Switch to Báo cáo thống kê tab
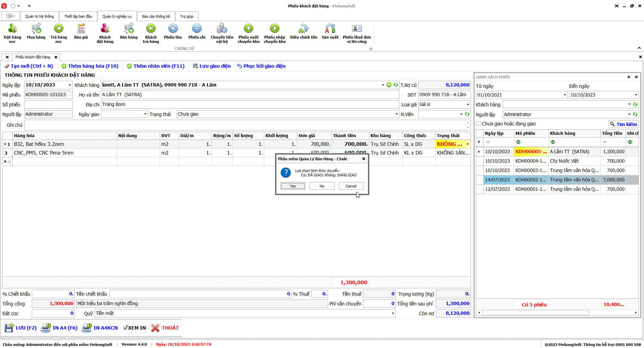The width and height of the screenshot is (644, 348). click(x=156, y=16)
